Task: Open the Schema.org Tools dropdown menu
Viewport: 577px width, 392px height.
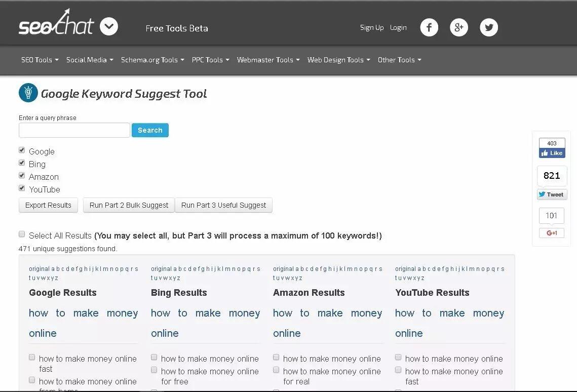Action: tap(152, 60)
